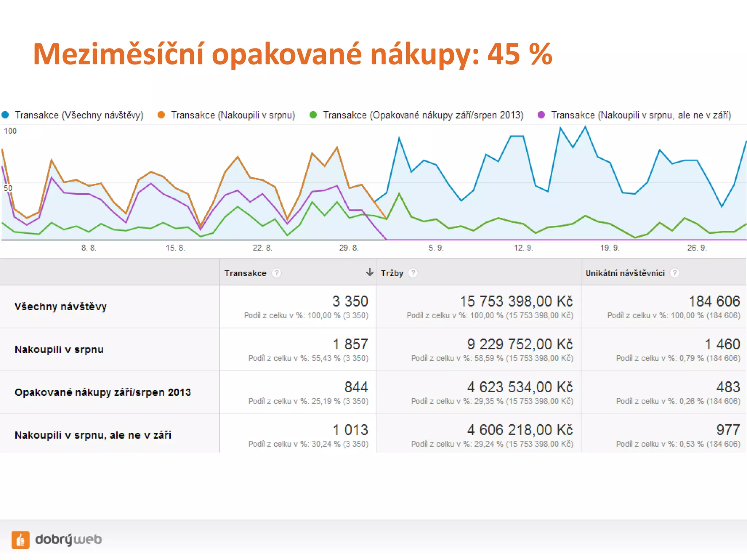
Task: Click the transaction value 1 857
Action: 350,344
